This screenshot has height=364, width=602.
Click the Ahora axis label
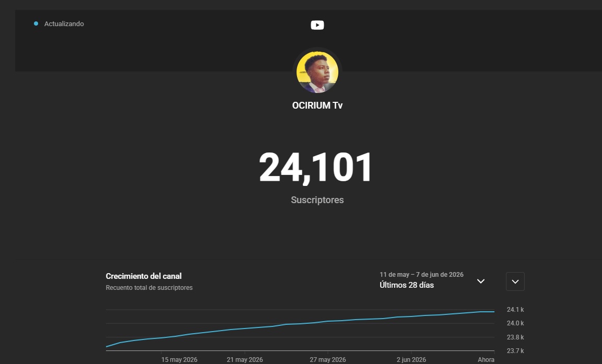click(x=486, y=360)
